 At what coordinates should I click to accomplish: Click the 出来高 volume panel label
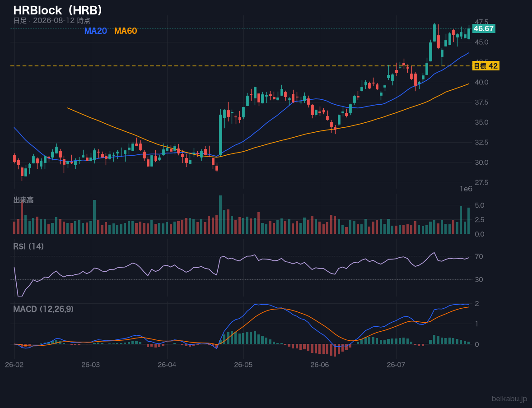click(23, 200)
